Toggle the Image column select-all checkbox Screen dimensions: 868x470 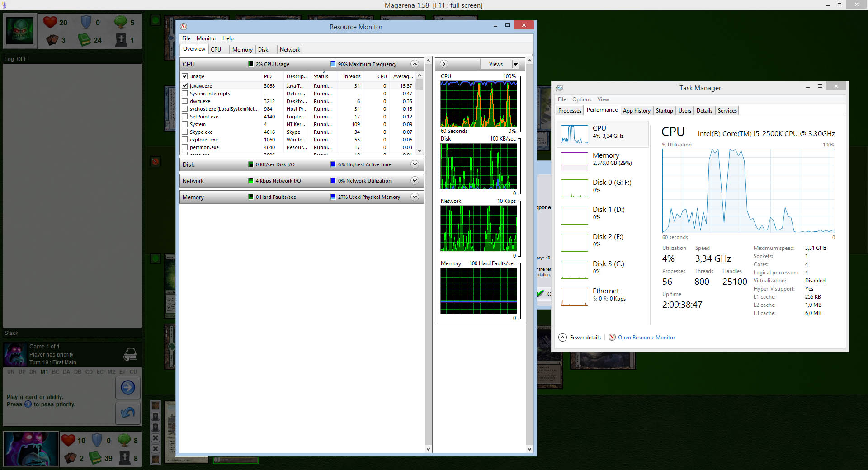[184, 76]
